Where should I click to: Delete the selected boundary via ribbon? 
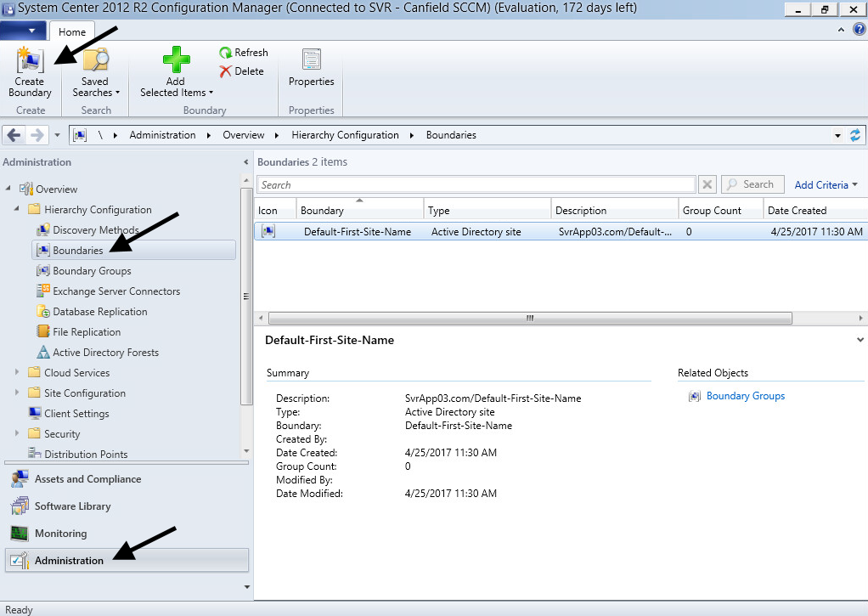241,71
